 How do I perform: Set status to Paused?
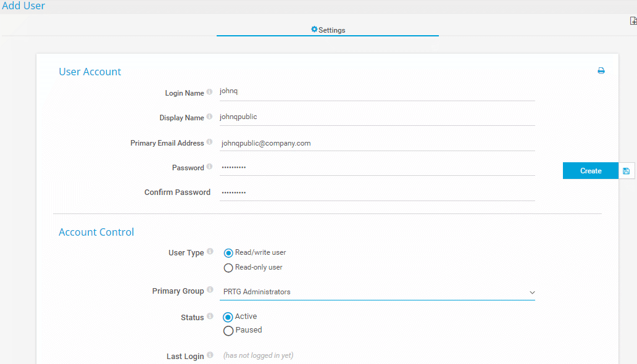pos(228,331)
